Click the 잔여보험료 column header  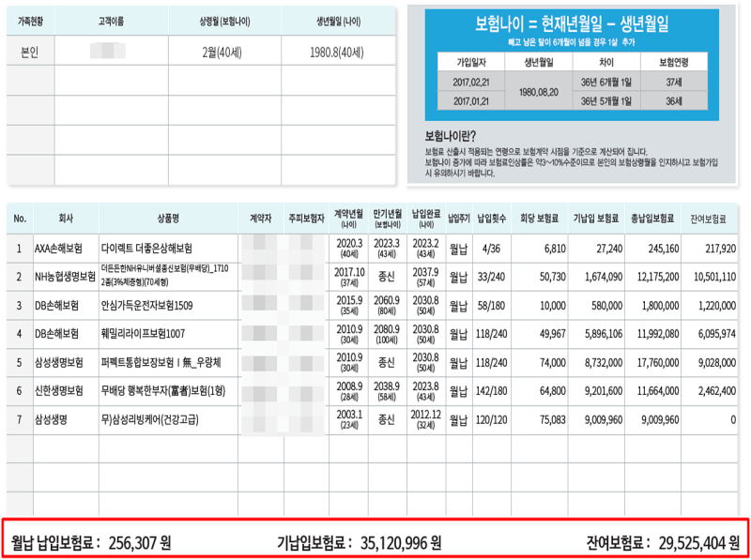[709, 219]
